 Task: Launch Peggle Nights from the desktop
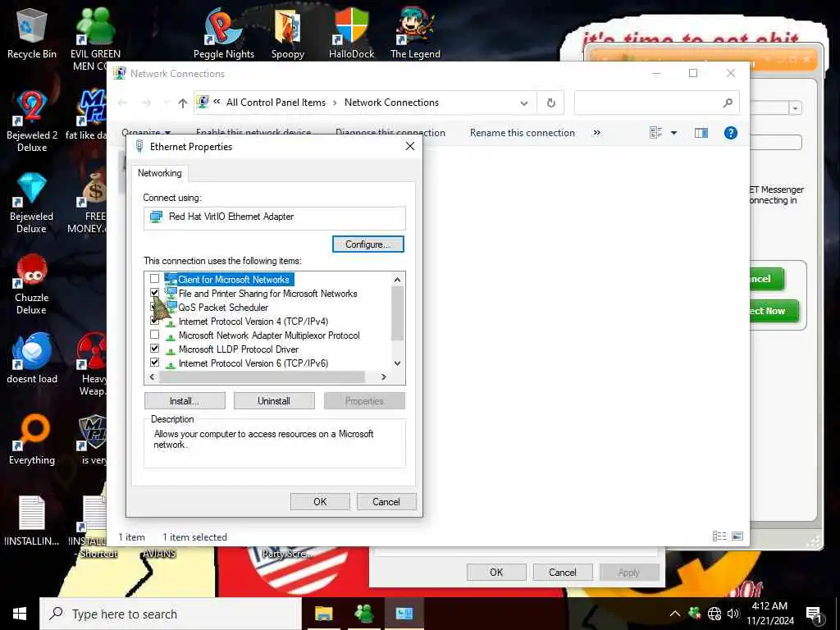224,33
